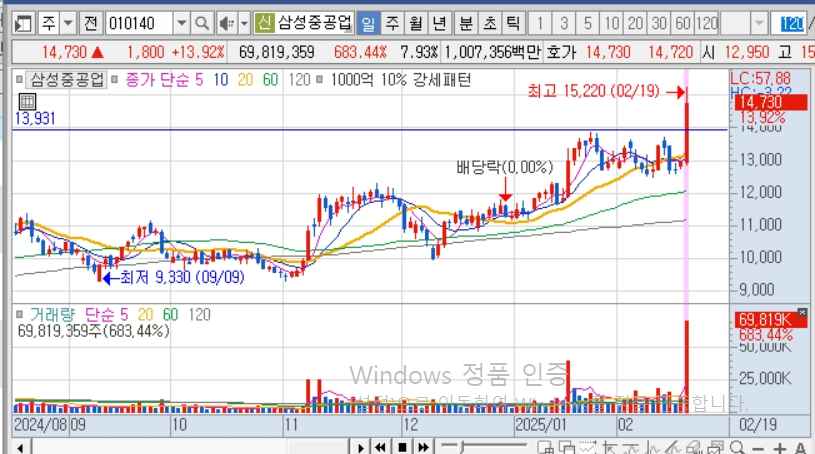Click the eraser tool icon
Screen dimensions: 815x454
click(694, 447)
